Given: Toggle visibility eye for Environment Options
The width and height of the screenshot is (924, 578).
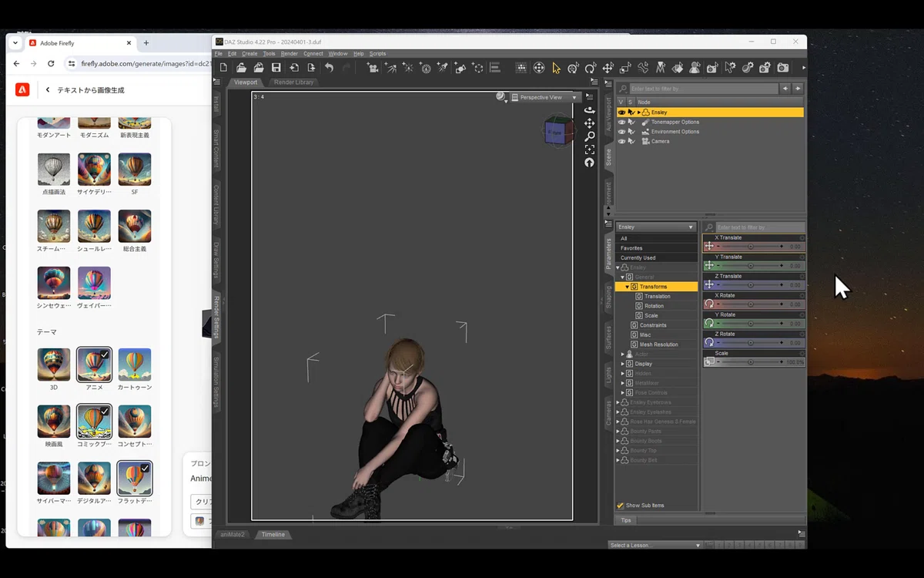Looking at the screenshot, I should tap(621, 132).
